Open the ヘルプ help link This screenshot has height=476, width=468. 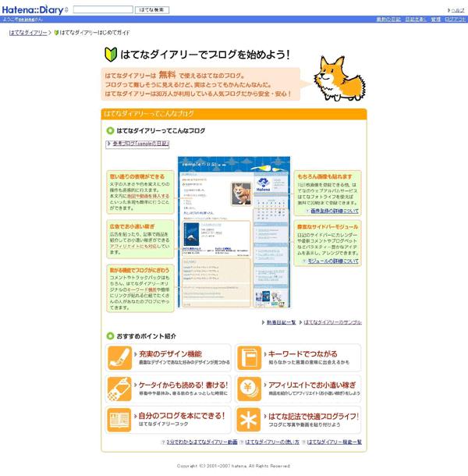[x=458, y=10]
